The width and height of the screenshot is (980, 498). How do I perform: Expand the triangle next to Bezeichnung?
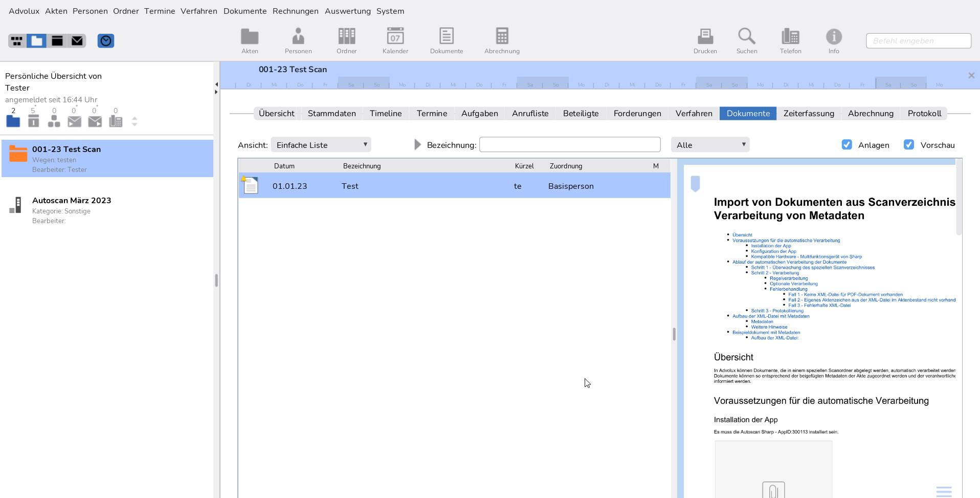point(417,145)
